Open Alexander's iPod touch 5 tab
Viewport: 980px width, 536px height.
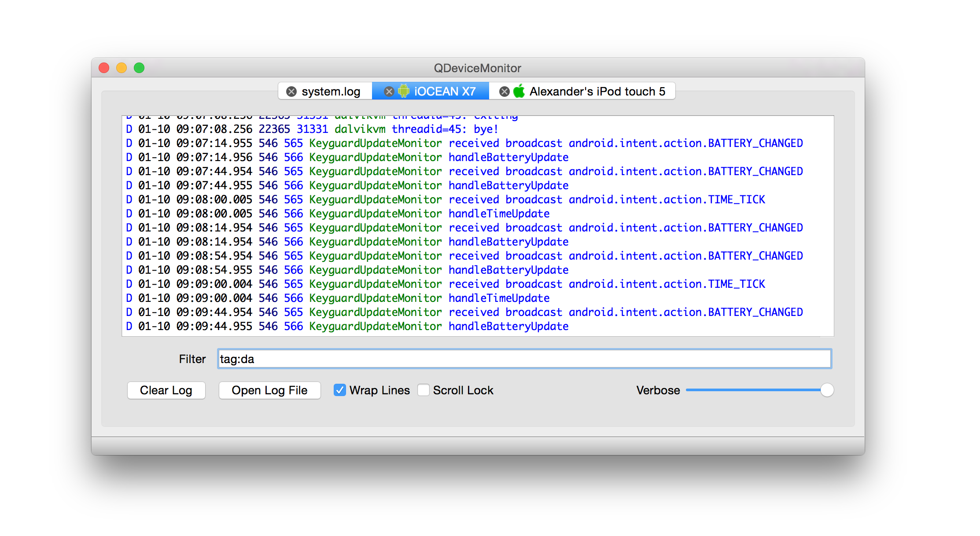[x=582, y=91]
